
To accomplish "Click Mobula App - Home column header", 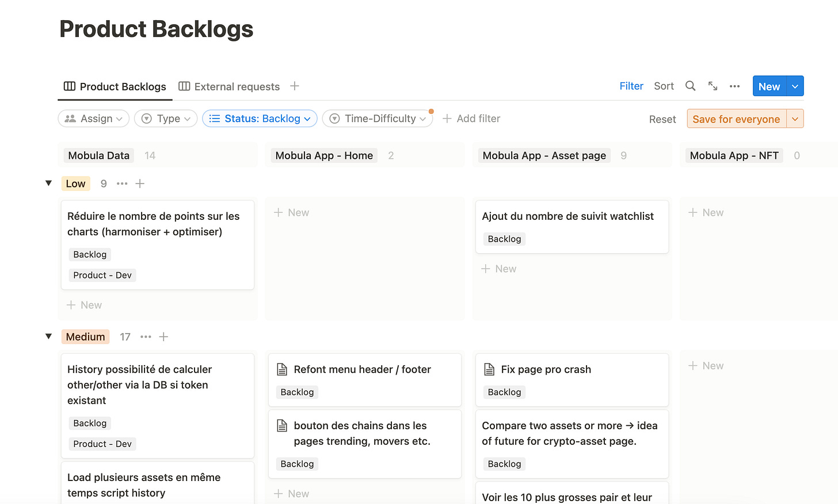I will coord(324,155).
